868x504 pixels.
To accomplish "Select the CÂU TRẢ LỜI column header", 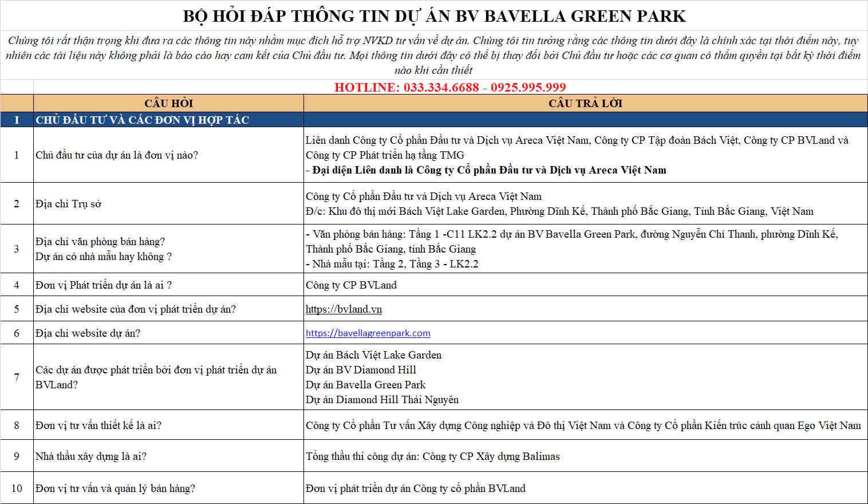I will (x=585, y=103).
